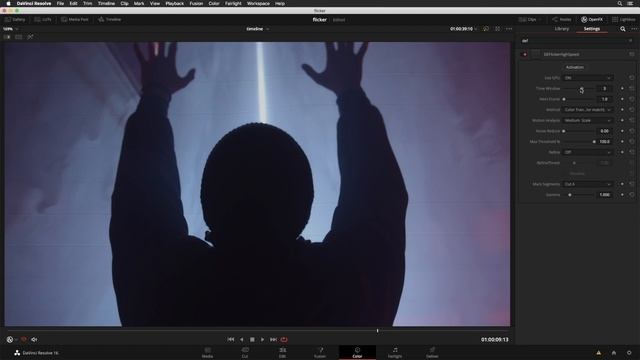640x360 pixels.
Task: Click the OpenFX search magnifier icon
Action: click(x=622, y=29)
